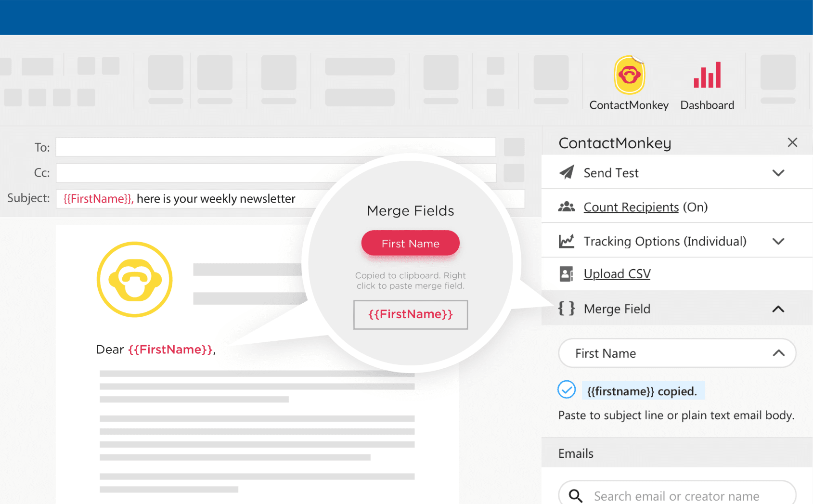813x504 pixels.
Task: Expand the Send Test section
Action: coord(778,172)
